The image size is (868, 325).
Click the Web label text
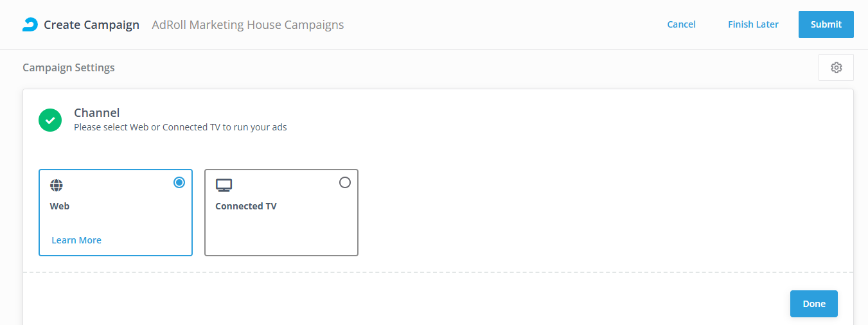pos(60,206)
